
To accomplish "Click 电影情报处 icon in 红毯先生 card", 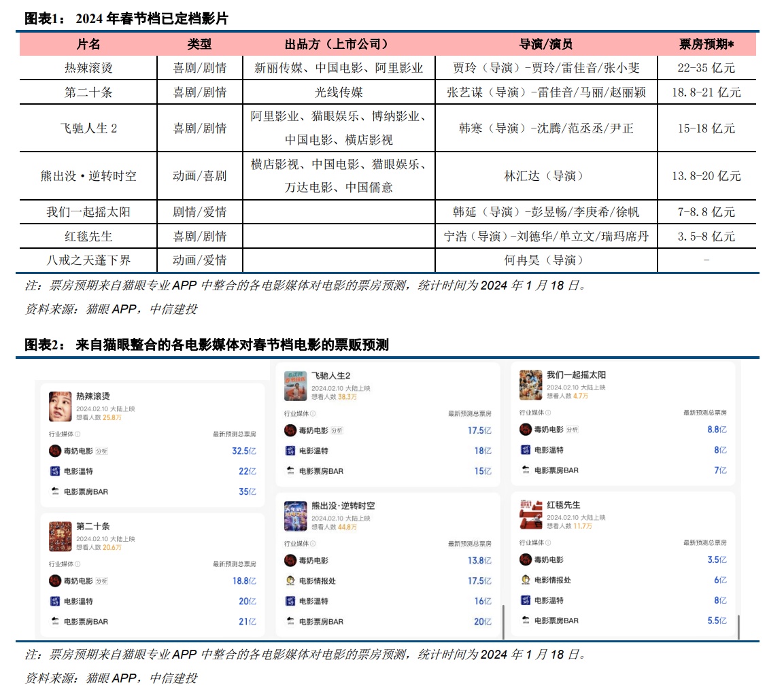I will point(526,580).
